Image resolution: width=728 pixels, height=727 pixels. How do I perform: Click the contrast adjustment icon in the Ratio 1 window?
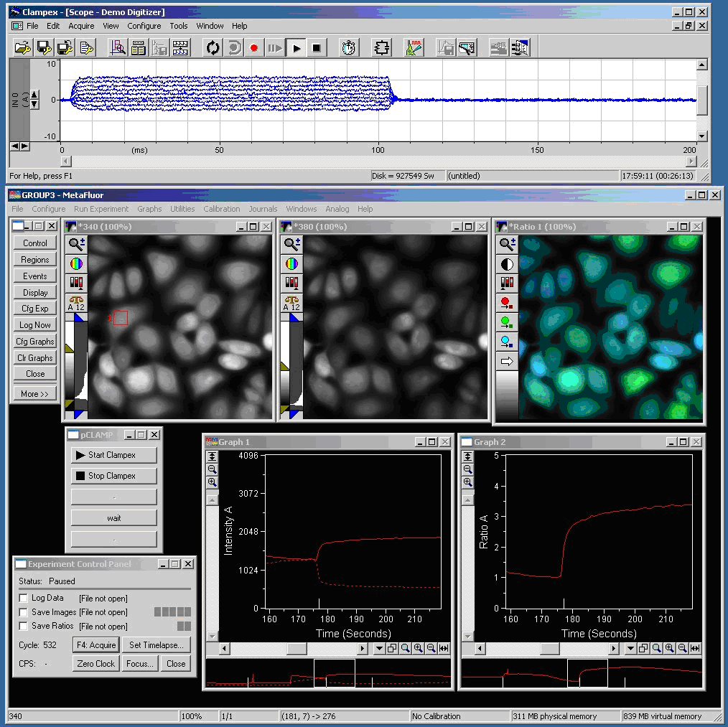pos(508,263)
